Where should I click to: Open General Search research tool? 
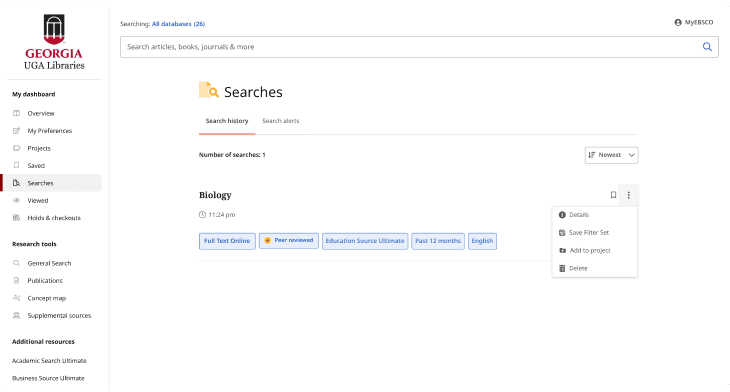pos(49,264)
